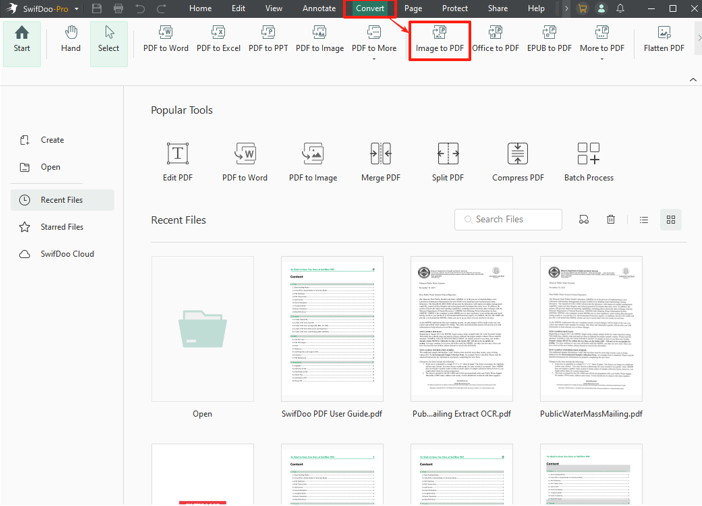The width and height of the screenshot is (702, 506).
Task: Click the Redo arrow
Action: [161, 9]
